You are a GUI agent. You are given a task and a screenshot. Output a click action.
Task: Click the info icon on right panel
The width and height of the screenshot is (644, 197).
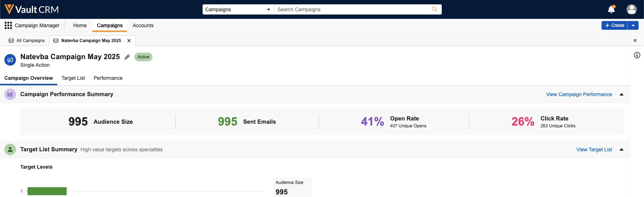point(637,55)
